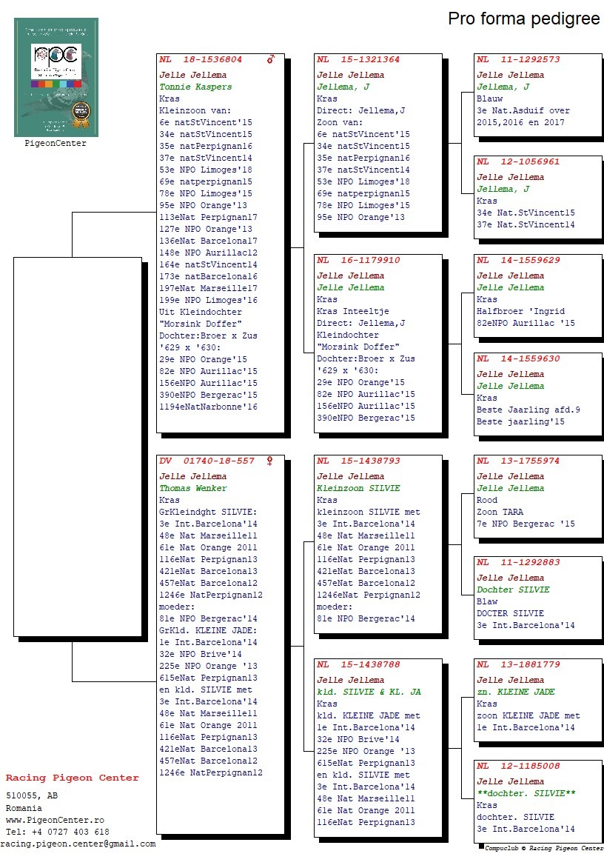604x868 pixels.
Task: Click 'Kras Inteeltje' text
Action: click(x=353, y=312)
